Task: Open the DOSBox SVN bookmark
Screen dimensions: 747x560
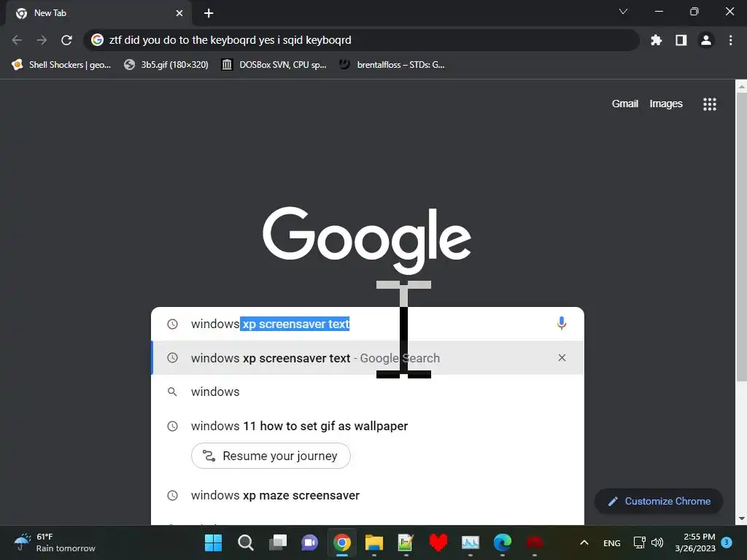Action: click(x=274, y=65)
